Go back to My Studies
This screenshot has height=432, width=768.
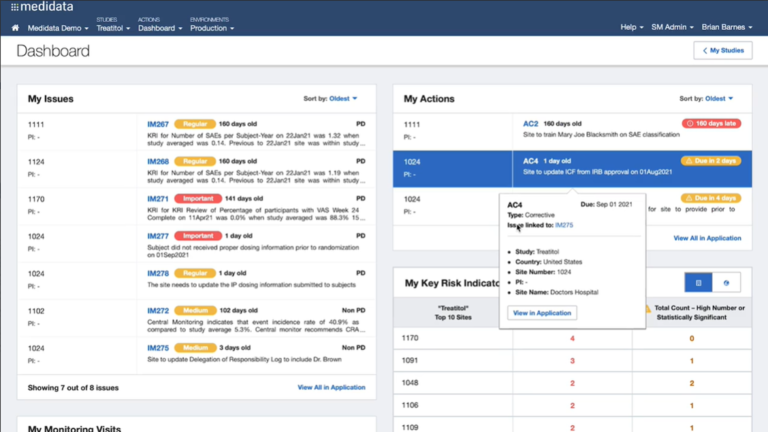[x=723, y=50]
